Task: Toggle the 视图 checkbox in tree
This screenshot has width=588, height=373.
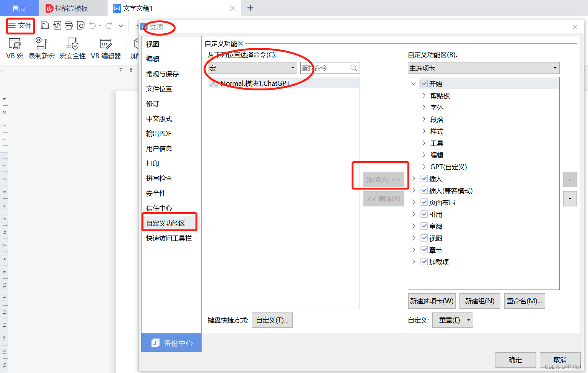Action: 424,238
